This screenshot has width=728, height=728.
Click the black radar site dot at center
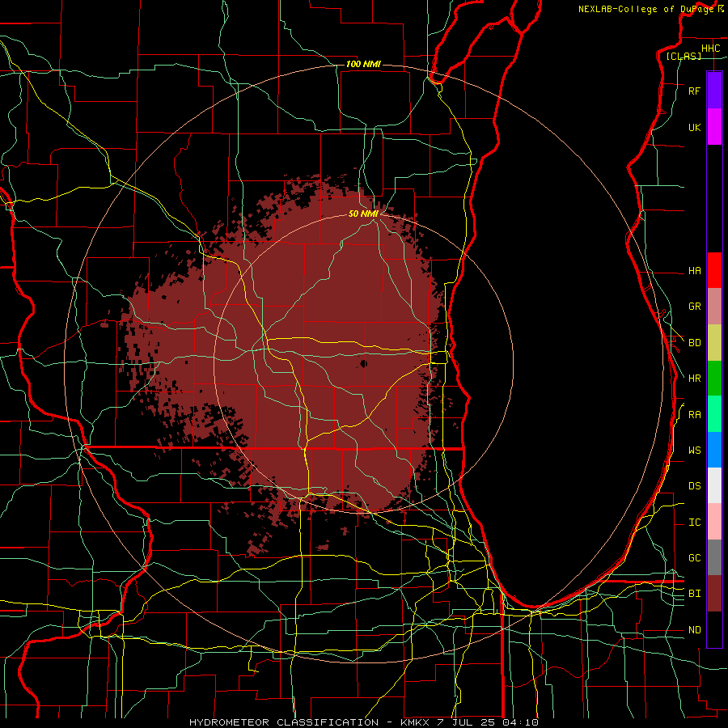[363, 363]
